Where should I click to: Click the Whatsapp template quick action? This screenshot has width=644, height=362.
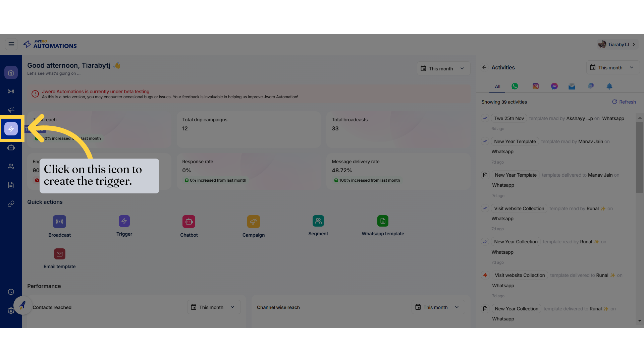point(383,221)
